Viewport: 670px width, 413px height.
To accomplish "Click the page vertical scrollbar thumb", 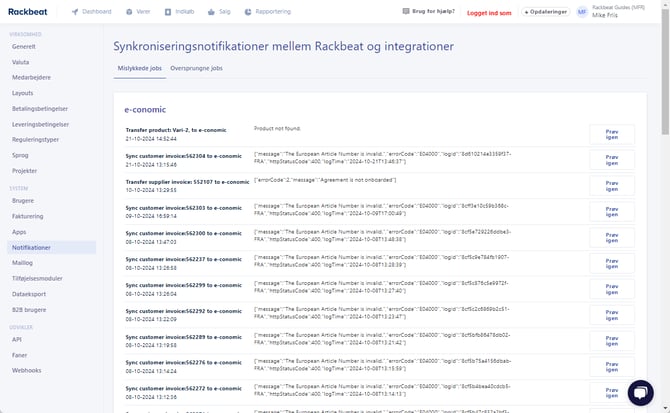I will coord(665,70).
